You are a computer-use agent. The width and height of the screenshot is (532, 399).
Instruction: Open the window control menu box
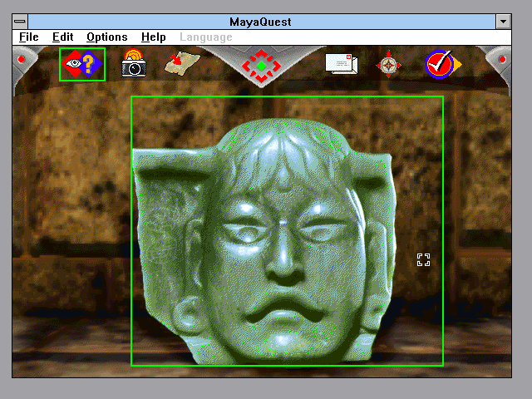click(20, 22)
